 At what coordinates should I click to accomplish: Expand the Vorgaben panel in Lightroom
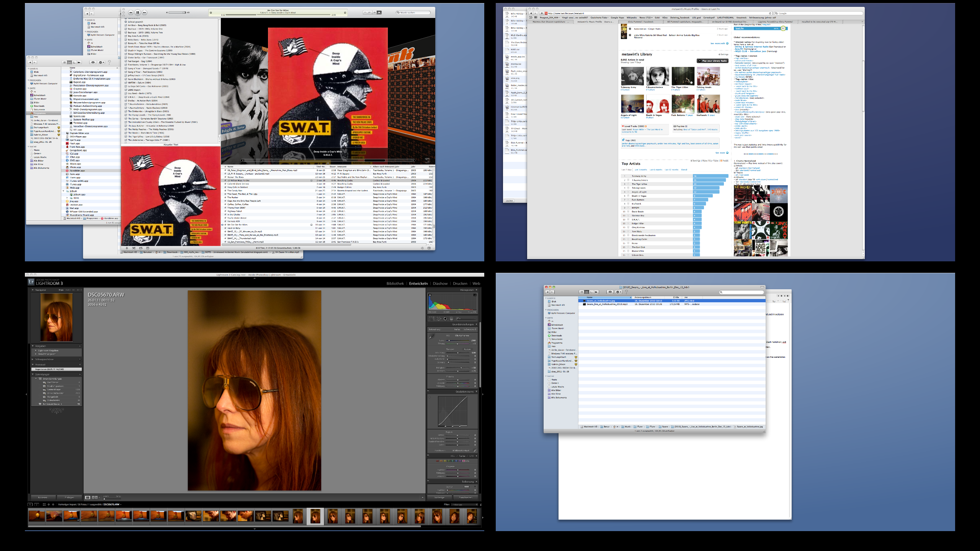point(33,346)
